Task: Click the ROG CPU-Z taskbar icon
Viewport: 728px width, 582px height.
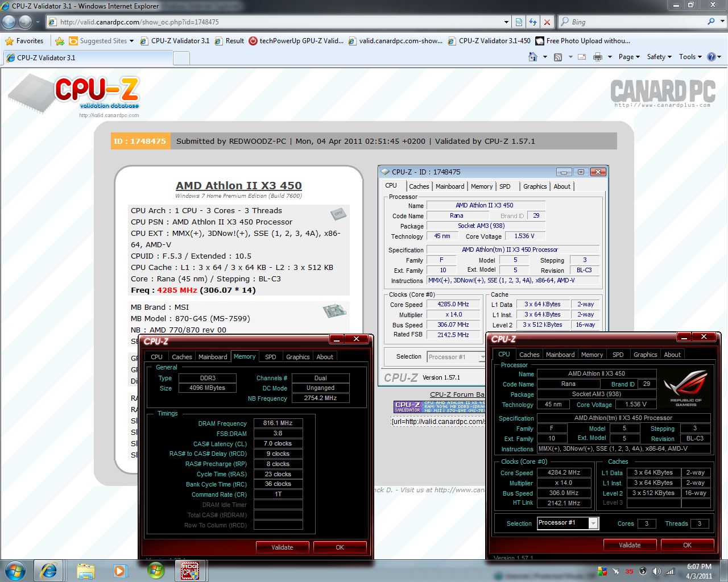Action: point(189,570)
